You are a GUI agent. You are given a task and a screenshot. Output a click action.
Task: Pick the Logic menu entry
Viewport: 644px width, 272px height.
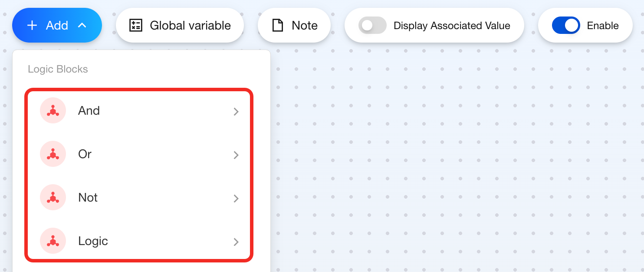coord(93,241)
